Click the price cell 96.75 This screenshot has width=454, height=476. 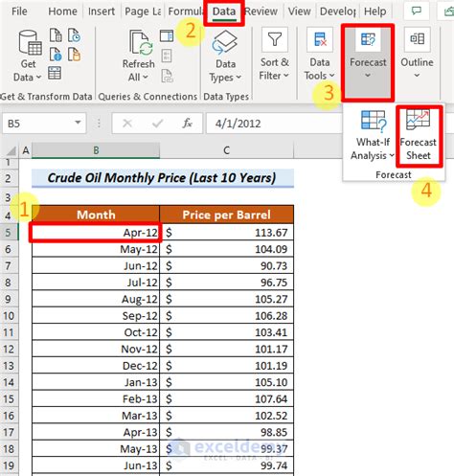coord(226,283)
